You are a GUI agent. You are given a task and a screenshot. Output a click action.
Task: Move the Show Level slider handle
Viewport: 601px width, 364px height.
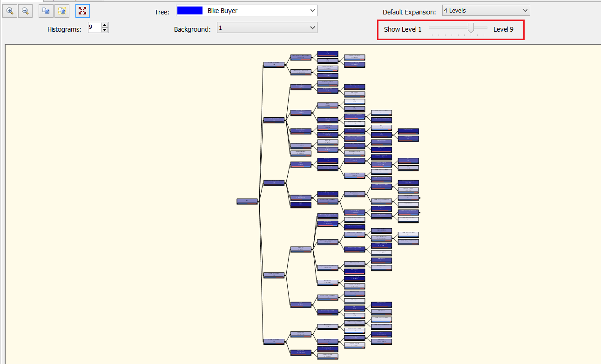point(470,28)
